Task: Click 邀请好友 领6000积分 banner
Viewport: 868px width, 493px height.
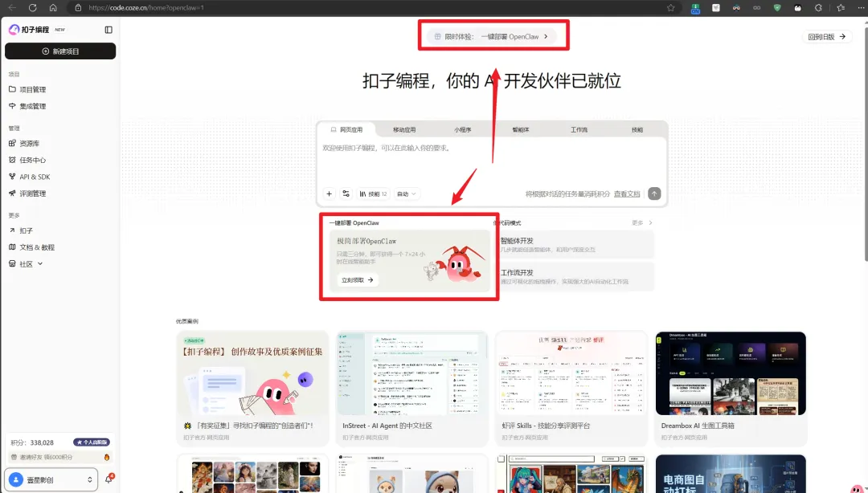Action: pyautogui.click(x=59, y=457)
